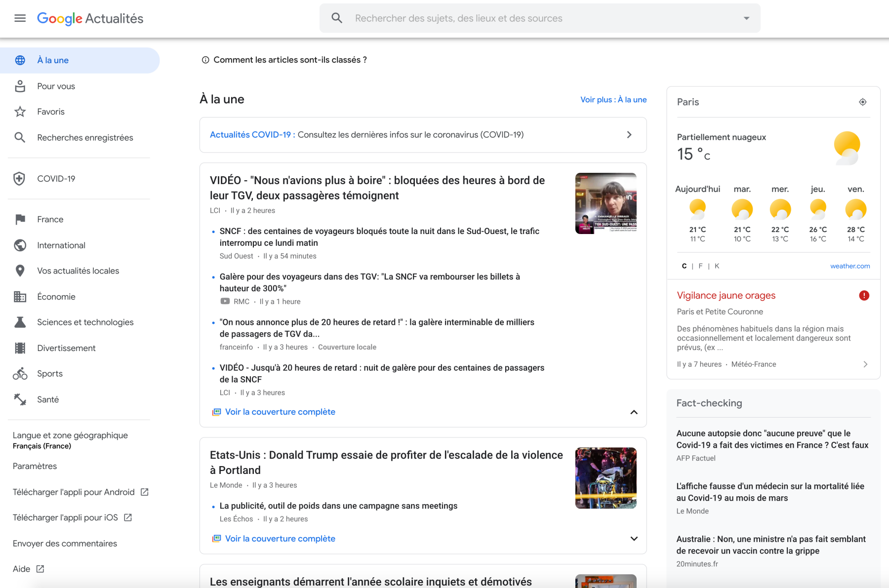Open Vigilance jaune orages alert
The image size is (889, 588).
726,295
